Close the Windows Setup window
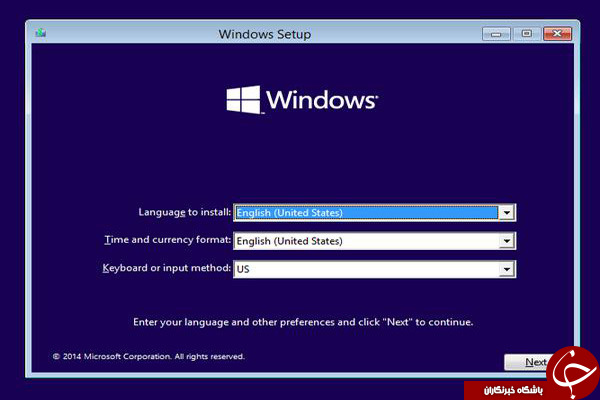Screen dimensions: 600x400 pos(557,34)
